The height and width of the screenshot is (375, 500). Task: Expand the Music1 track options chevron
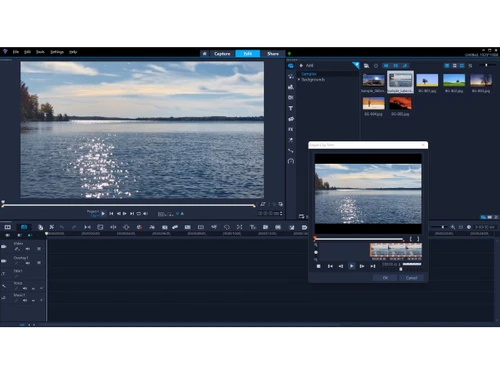33,301
